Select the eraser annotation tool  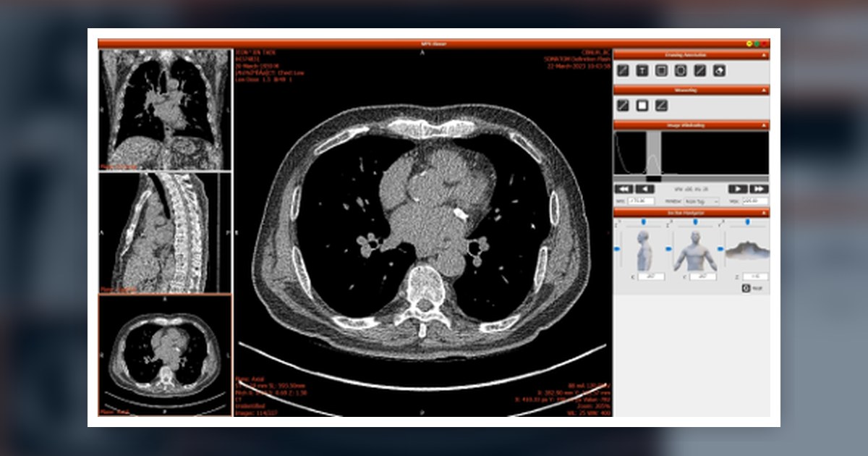pyautogui.click(x=719, y=70)
